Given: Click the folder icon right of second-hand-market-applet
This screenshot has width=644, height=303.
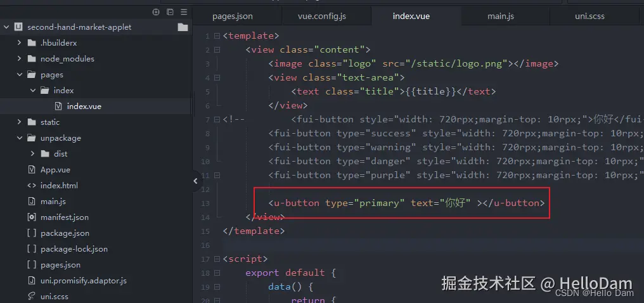Looking at the screenshot, I should pos(183,27).
